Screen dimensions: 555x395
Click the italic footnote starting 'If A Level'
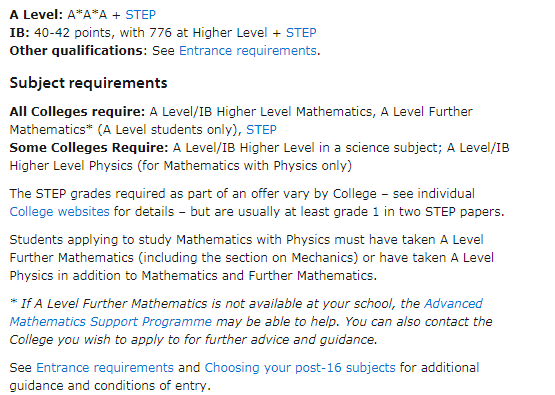pos(251,322)
